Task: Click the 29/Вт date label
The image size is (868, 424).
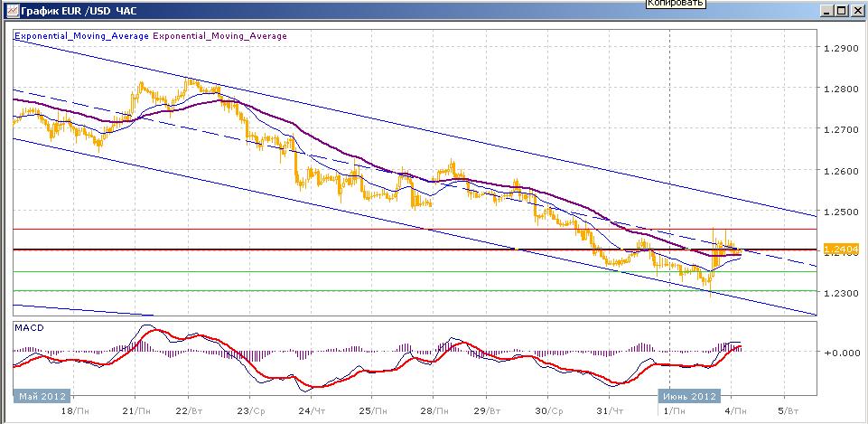Action: coord(487,411)
